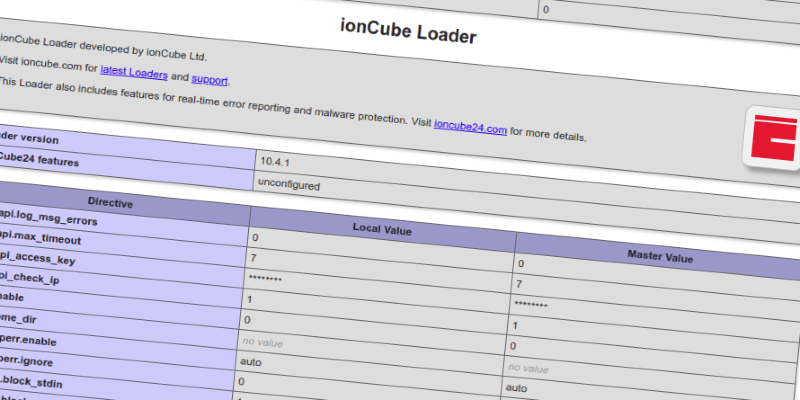Click the ionCube24 features row label
800x400 pixels.
[x=40, y=161]
